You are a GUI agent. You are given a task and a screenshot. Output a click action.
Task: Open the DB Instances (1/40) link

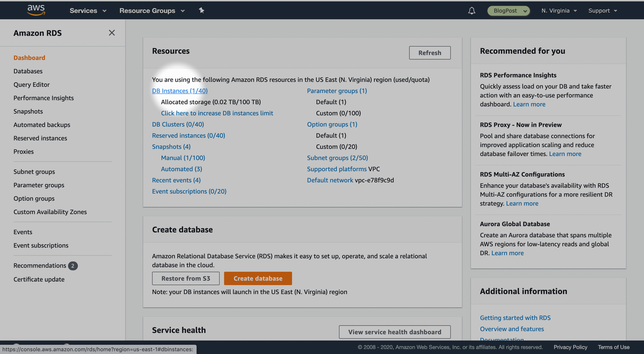point(180,91)
